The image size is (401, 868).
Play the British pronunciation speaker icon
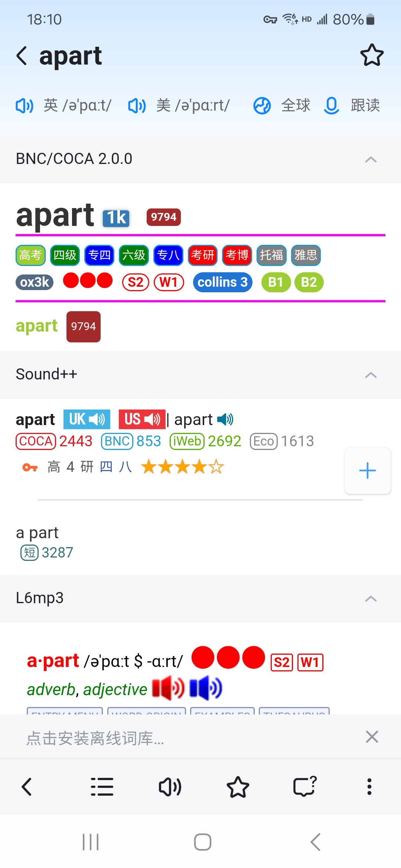pos(25,106)
